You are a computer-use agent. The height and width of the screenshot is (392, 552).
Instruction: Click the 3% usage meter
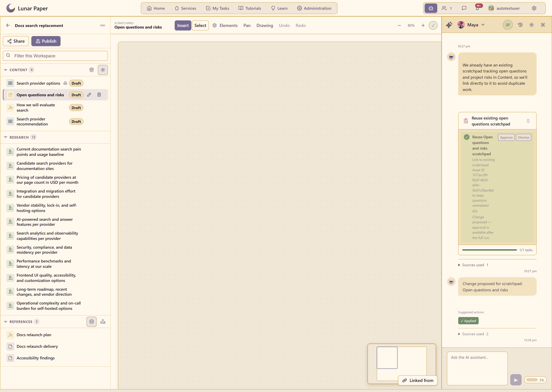pos(535,380)
